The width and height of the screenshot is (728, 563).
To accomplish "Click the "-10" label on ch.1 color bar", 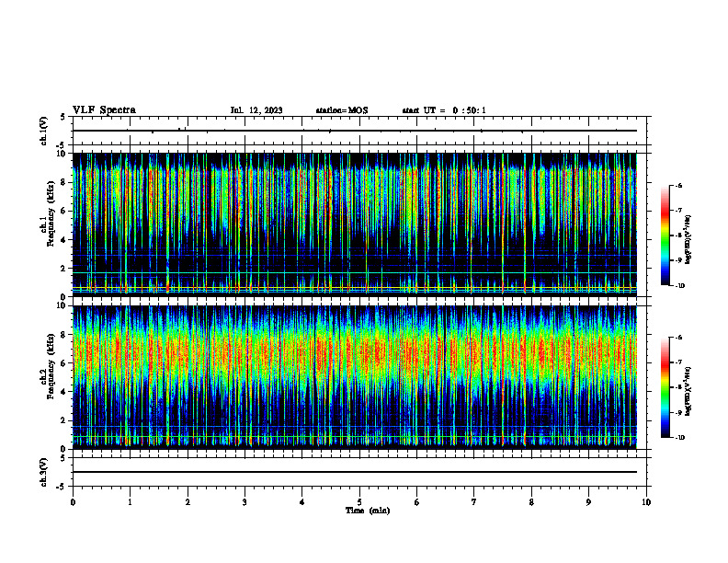I will point(679,286).
